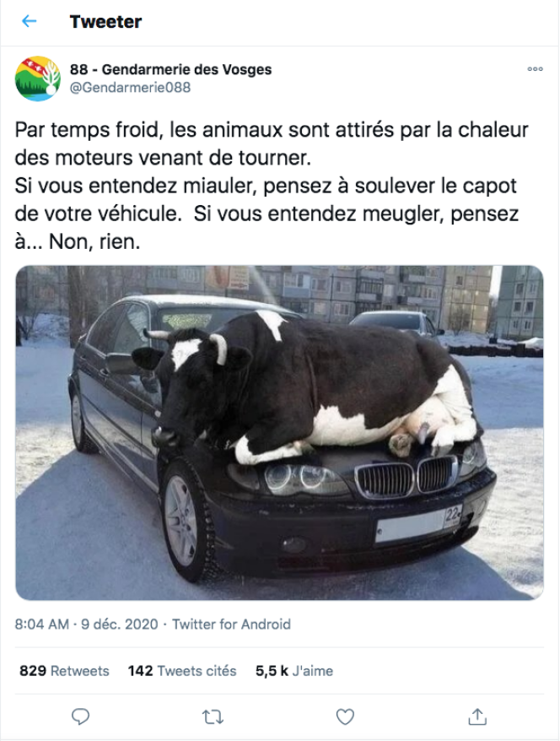Select the tweet text paragraph
560x741 pixels.
tap(272, 186)
